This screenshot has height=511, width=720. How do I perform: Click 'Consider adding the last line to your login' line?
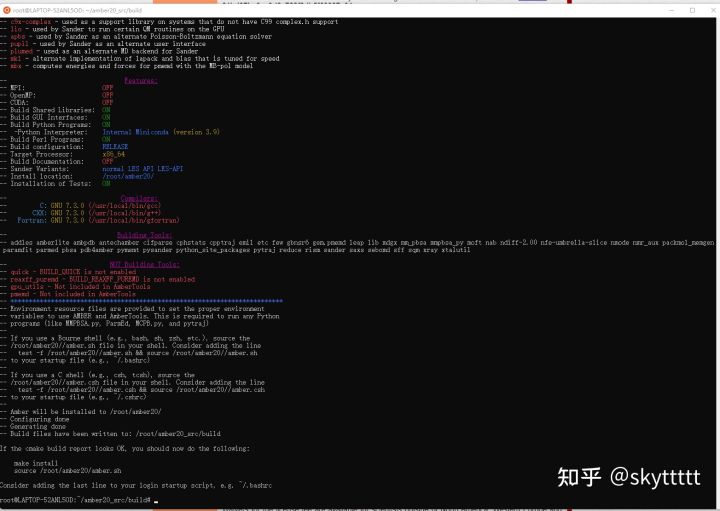pyautogui.click(x=136, y=485)
